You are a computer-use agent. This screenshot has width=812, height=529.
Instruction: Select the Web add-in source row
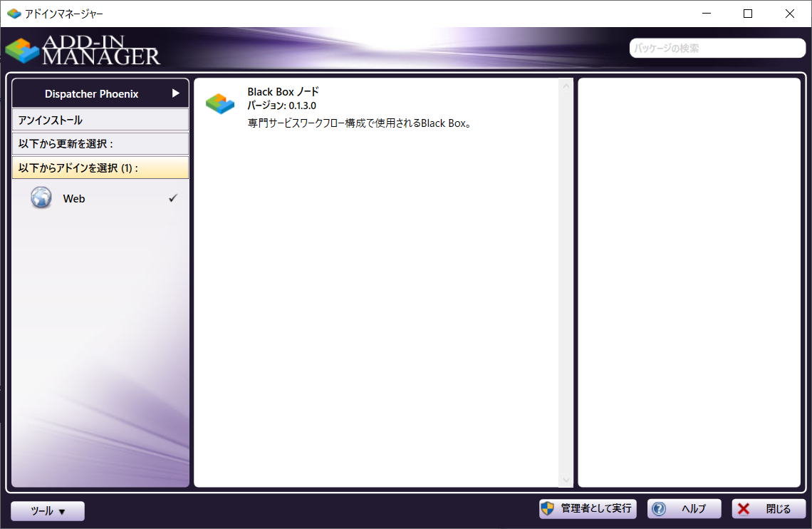coord(100,198)
